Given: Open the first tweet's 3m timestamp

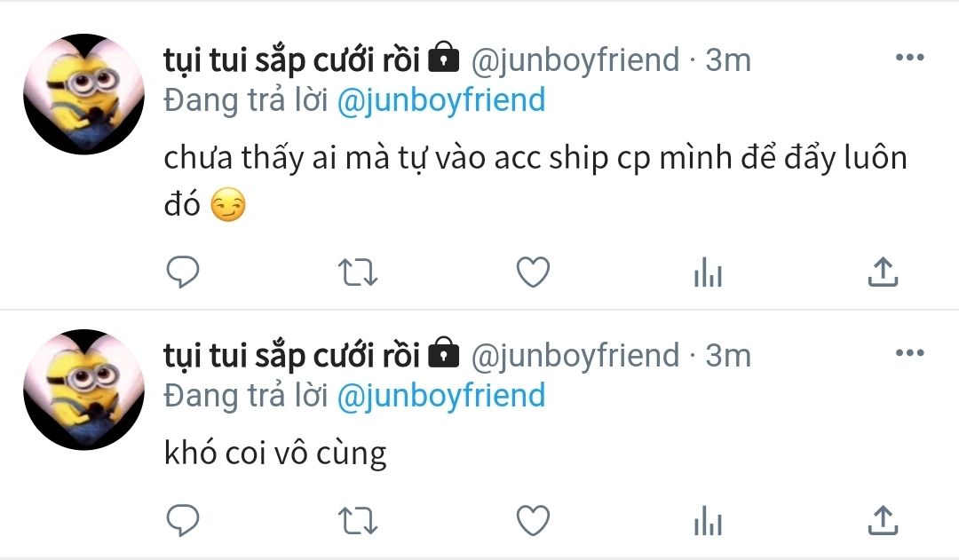Looking at the screenshot, I should (x=728, y=60).
